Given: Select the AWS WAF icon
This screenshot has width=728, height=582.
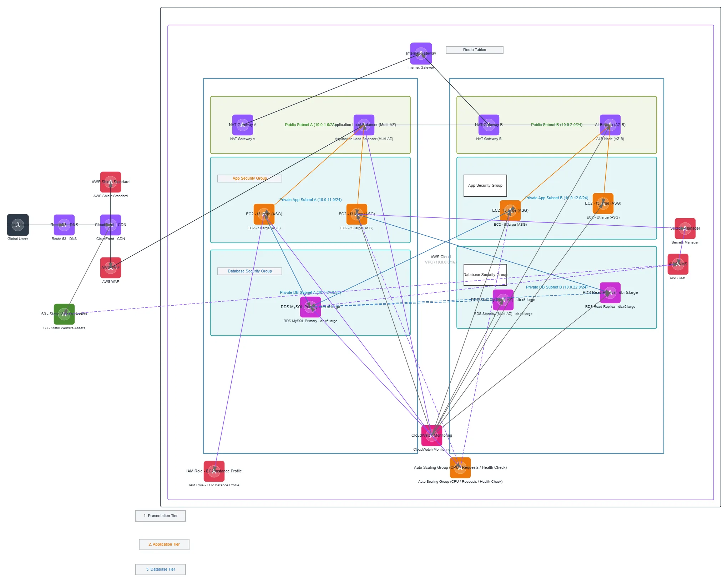Looking at the screenshot, I should 111,268.
